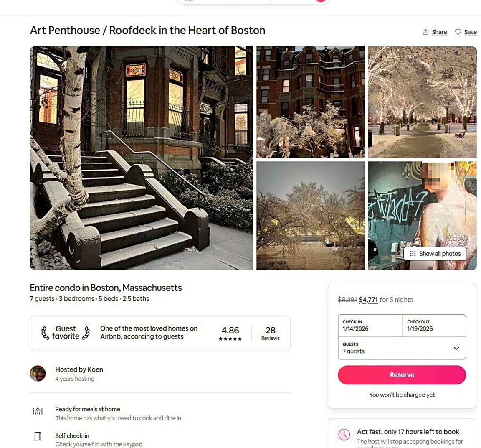Click the Reserve button

tap(402, 375)
